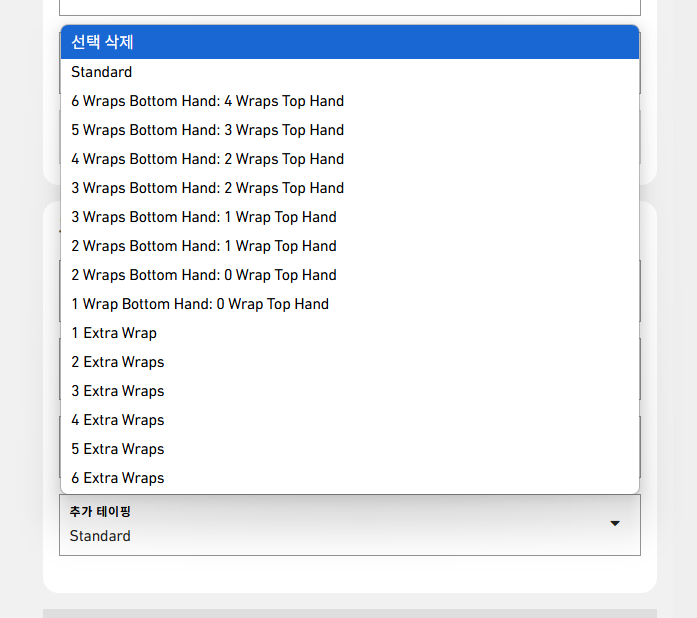Choose the 1 Extra Wrap option
This screenshot has width=697, height=618.
350,333
